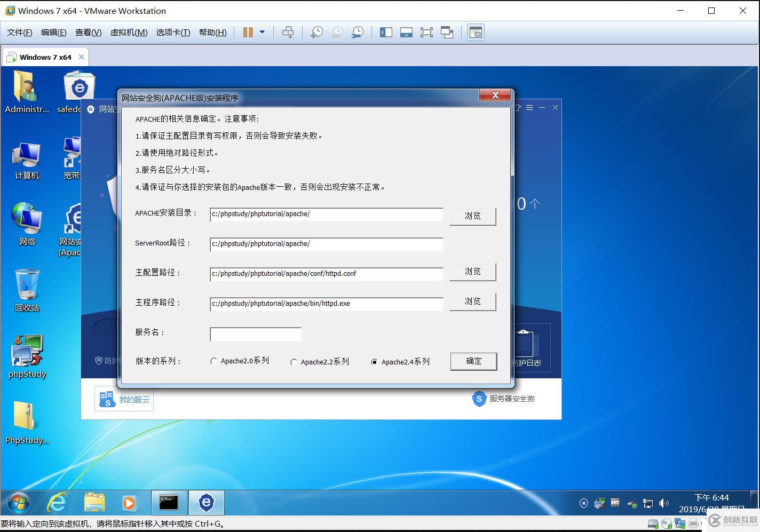Click the empty 服务名 input field
Image resolution: width=760 pixels, height=532 pixels.
click(256, 334)
